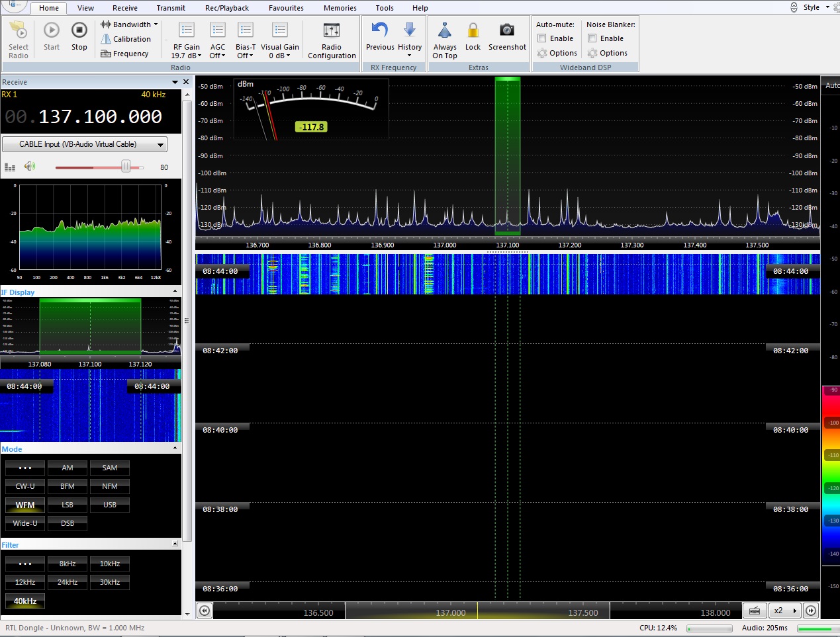Switch to the Rec/Playback ribbon tab

227,8
